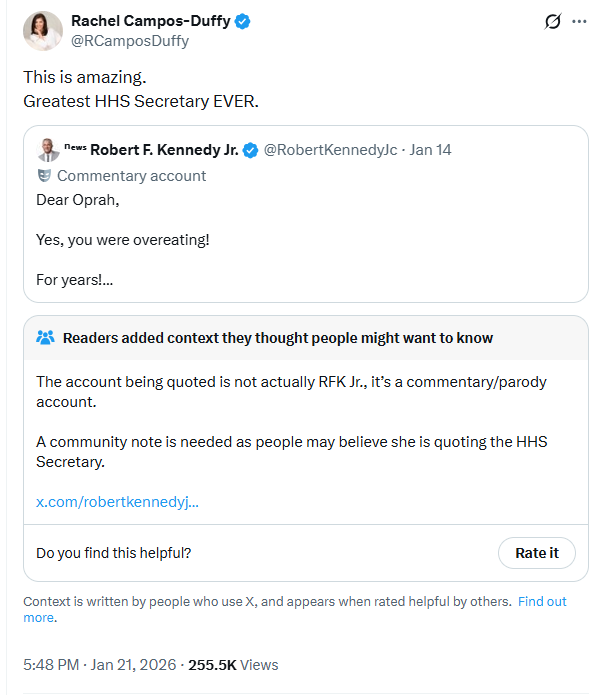
Task: Click Rachel Campos-Duffy's profile picture
Action: [x=43, y=31]
